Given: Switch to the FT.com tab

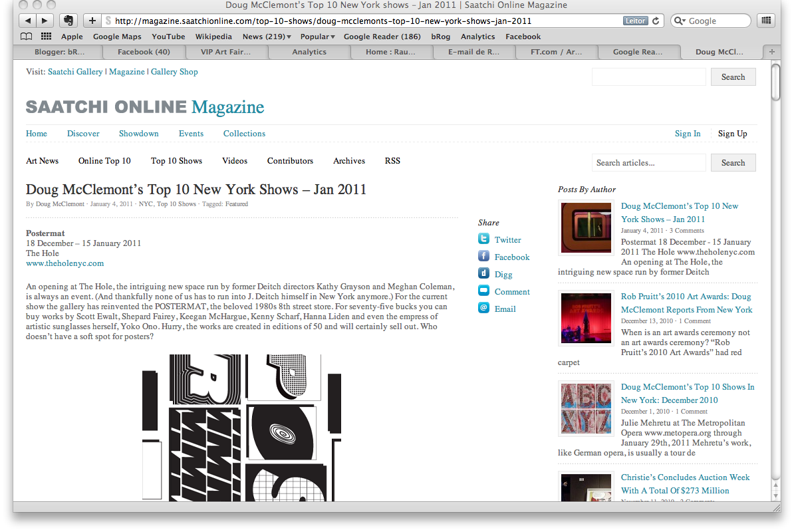Looking at the screenshot, I should [x=556, y=52].
